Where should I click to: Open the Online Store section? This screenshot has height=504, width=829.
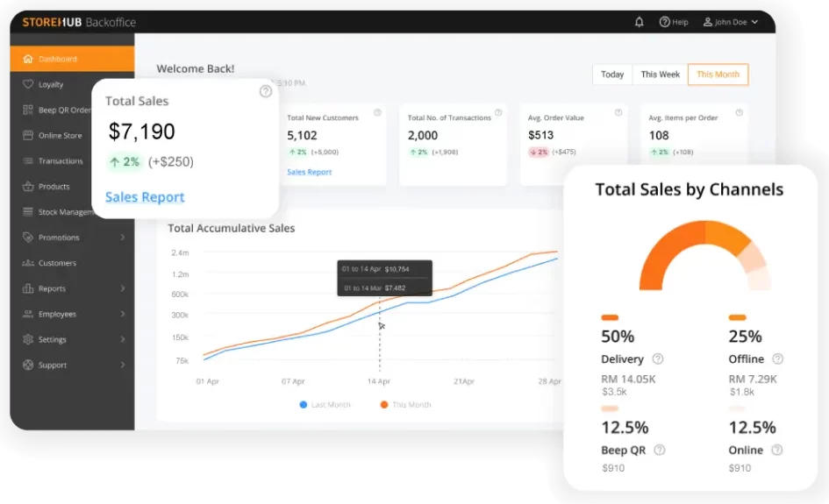click(x=60, y=135)
